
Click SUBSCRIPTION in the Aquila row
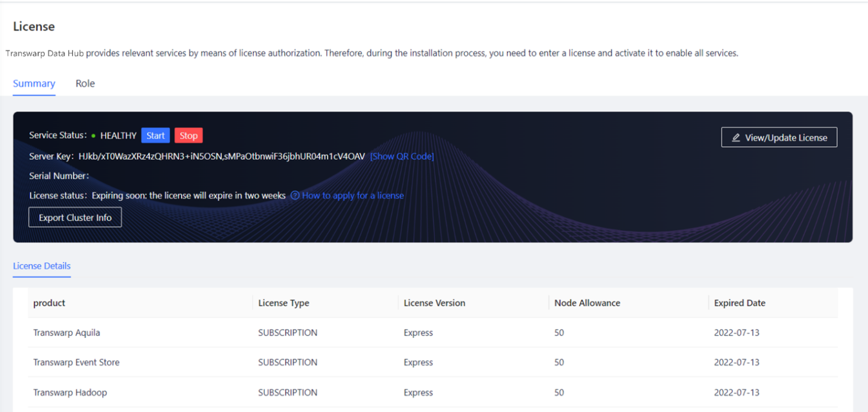pyautogui.click(x=288, y=332)
